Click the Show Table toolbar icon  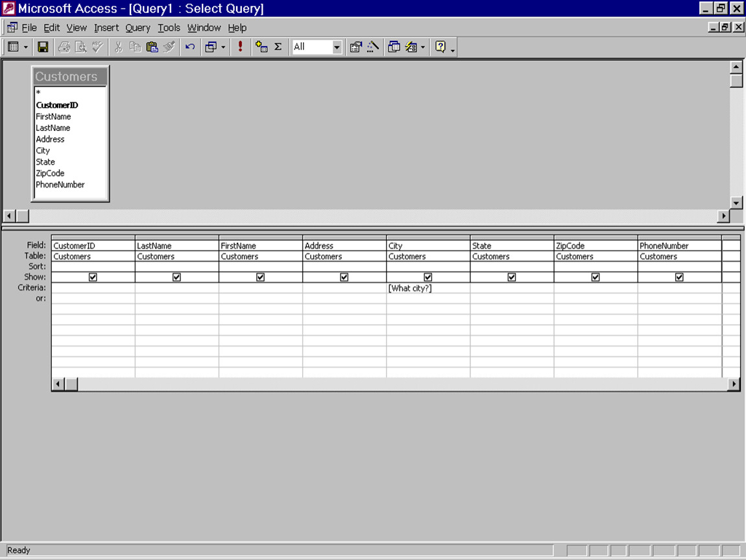click(261, 47)
